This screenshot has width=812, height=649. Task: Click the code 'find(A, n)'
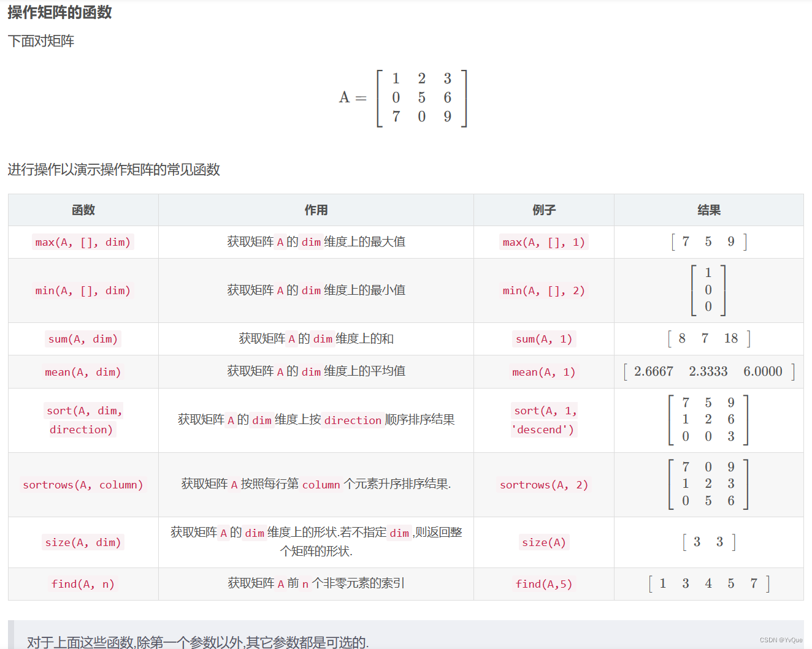tap(83, 584)
